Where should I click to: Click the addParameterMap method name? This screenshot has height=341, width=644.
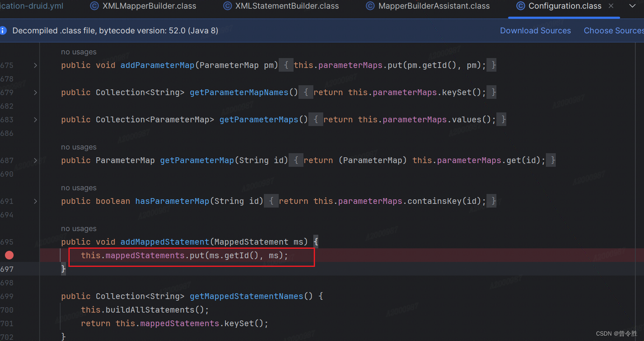pyautogui.click(x=157, y=65)
